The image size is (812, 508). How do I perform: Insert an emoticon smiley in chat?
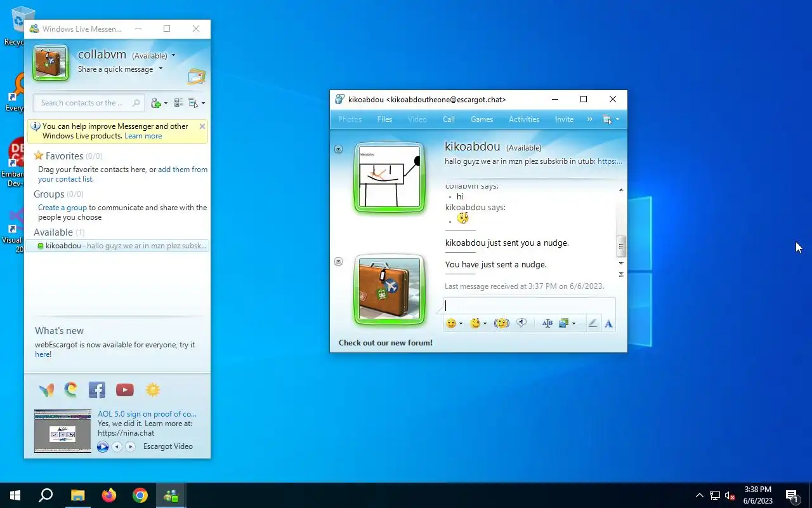(451, 323)
